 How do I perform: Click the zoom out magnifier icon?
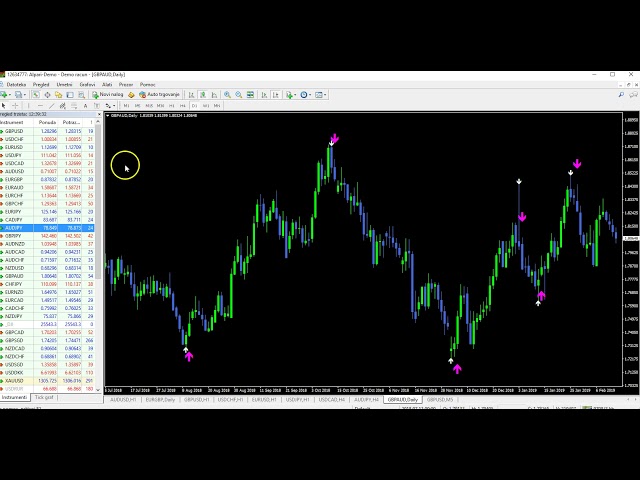[238, 95]
